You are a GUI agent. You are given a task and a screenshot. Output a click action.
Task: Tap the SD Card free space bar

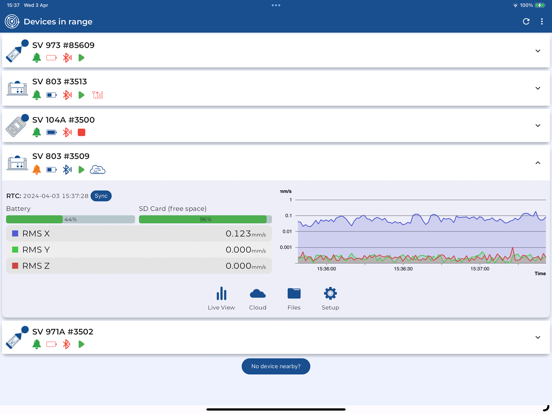tap(205, 219)
